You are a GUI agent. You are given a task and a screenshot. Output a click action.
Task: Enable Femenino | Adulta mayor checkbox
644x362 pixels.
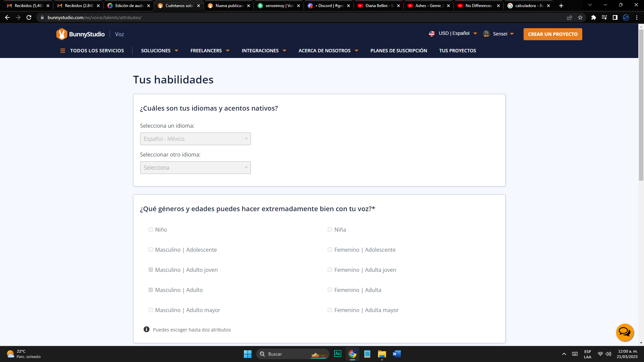[330, 310]
